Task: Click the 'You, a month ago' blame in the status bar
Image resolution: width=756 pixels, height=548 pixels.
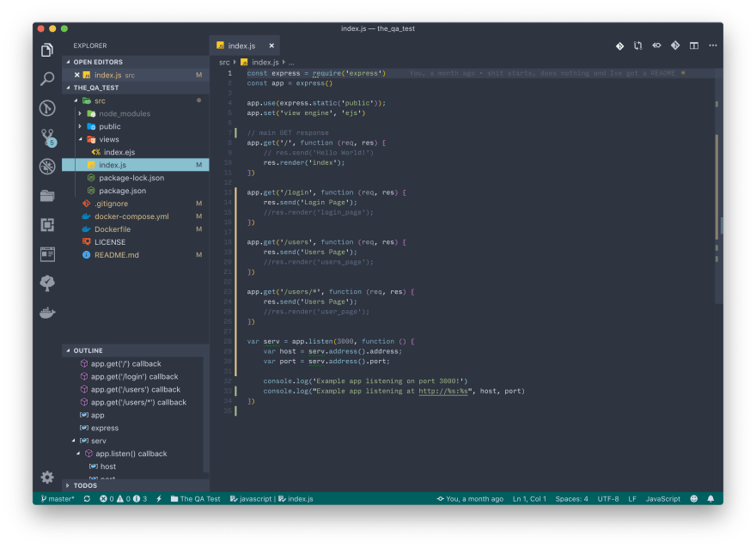Action: pyautogui.click(x=470, y=499)
